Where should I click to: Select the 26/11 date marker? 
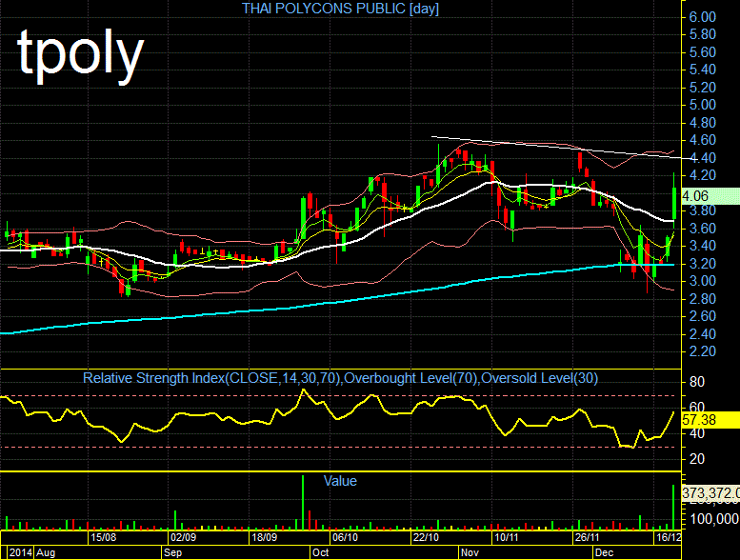click(x=587, y=537)
